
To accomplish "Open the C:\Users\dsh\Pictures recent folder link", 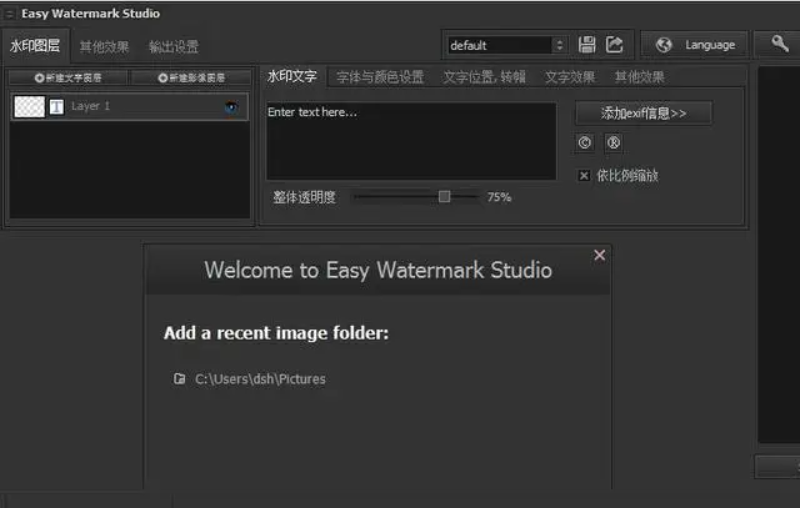I will (x=260, y=379).
